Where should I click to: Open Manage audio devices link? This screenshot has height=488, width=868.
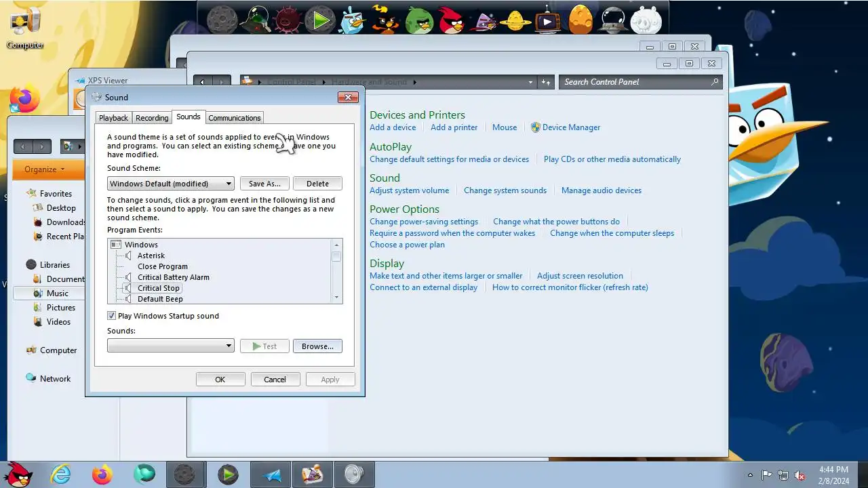click(x=601, y=190)
